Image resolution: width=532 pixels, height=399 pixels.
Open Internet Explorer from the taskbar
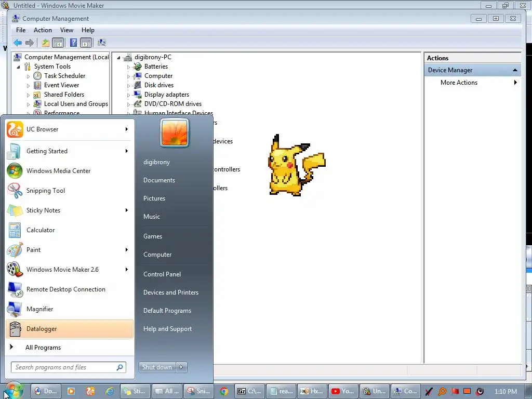point(110,392)
